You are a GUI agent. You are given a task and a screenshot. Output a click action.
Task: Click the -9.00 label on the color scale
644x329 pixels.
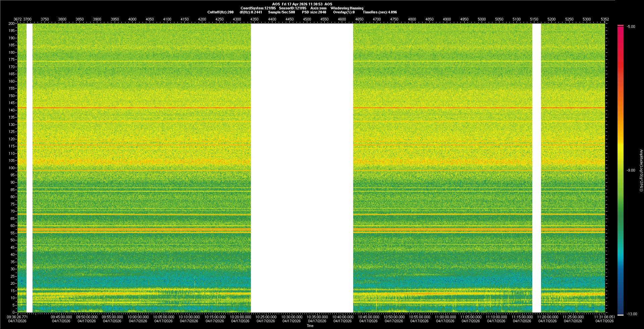pos(631,170)
